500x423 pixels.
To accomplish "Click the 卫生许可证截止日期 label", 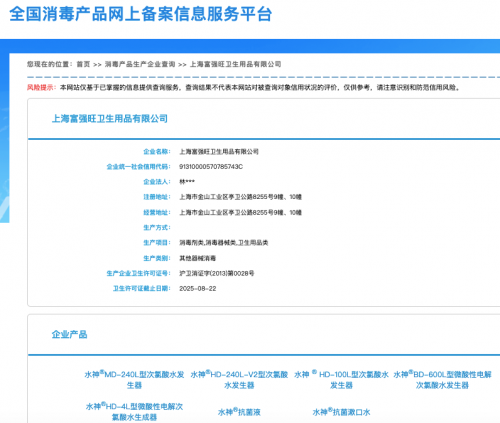I will [142, 289].
